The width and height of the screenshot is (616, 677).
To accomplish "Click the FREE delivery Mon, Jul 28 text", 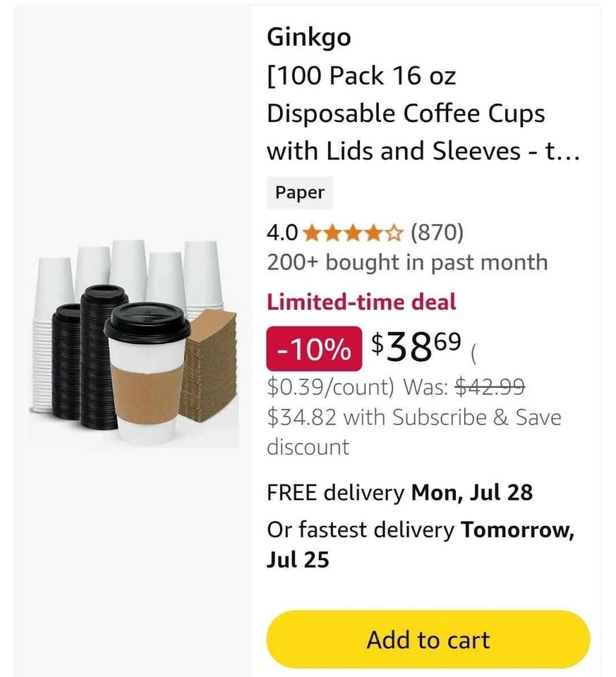I will [399, 492].
